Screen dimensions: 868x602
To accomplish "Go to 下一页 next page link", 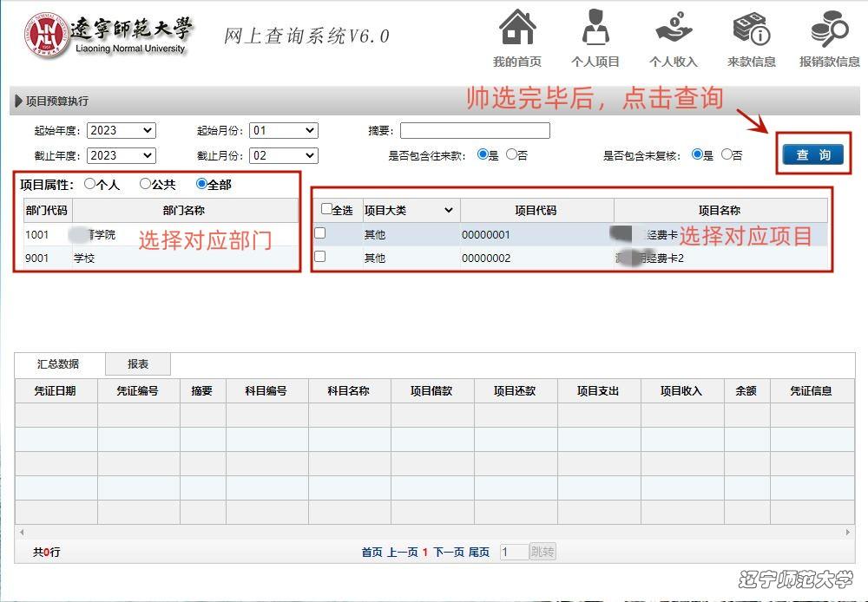I will point(448,552).
